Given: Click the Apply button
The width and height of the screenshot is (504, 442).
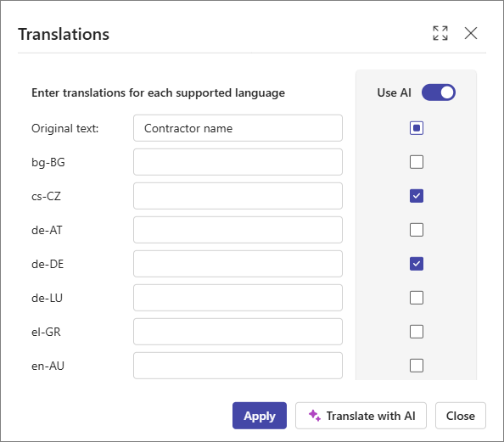Looking at the screenshot, I should coord(260,416).
